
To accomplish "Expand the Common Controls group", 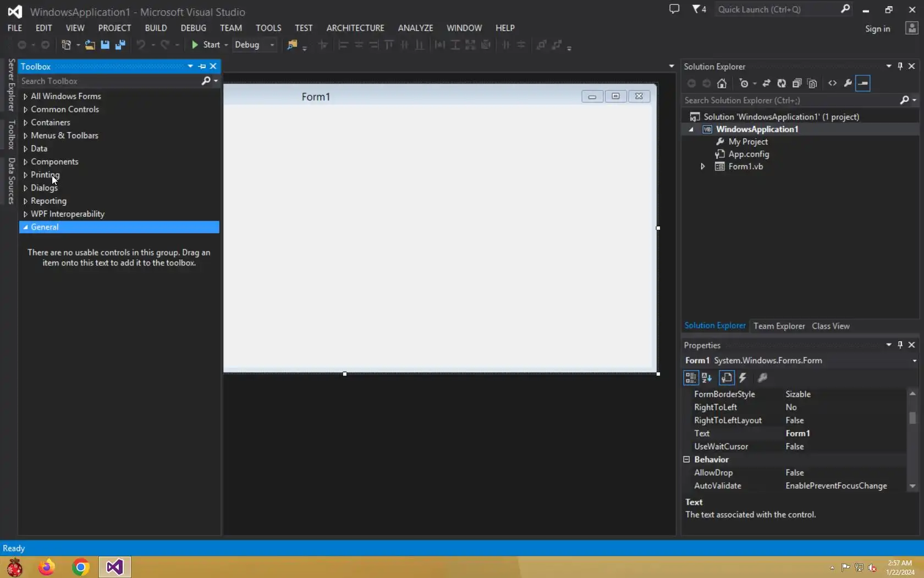I will click(25, 110).
